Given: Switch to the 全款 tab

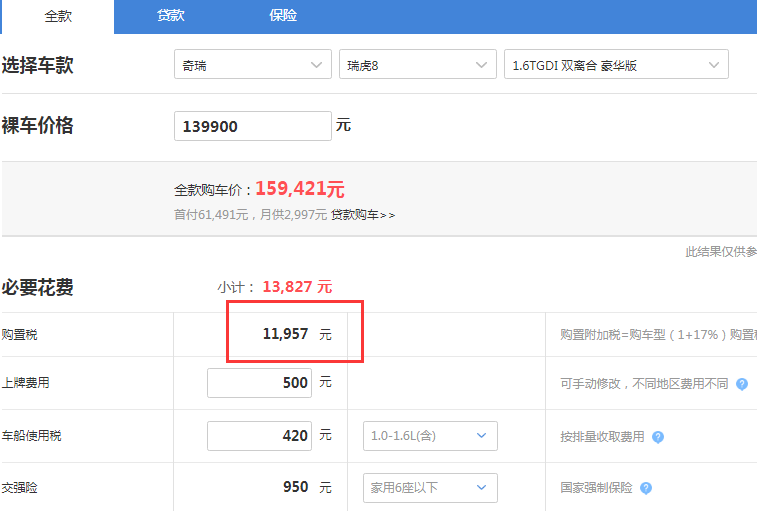Looking at the screenshot, I should coord(58,16).
